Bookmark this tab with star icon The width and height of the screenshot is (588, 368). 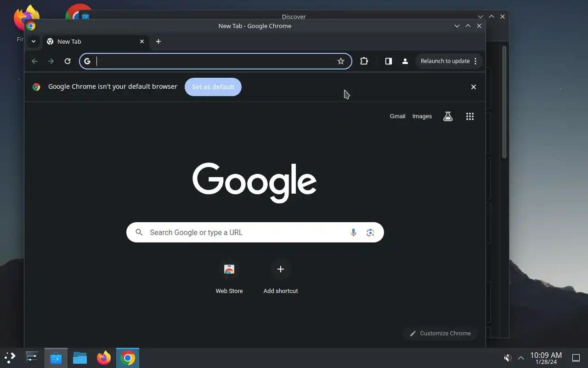tap(341, 61)
